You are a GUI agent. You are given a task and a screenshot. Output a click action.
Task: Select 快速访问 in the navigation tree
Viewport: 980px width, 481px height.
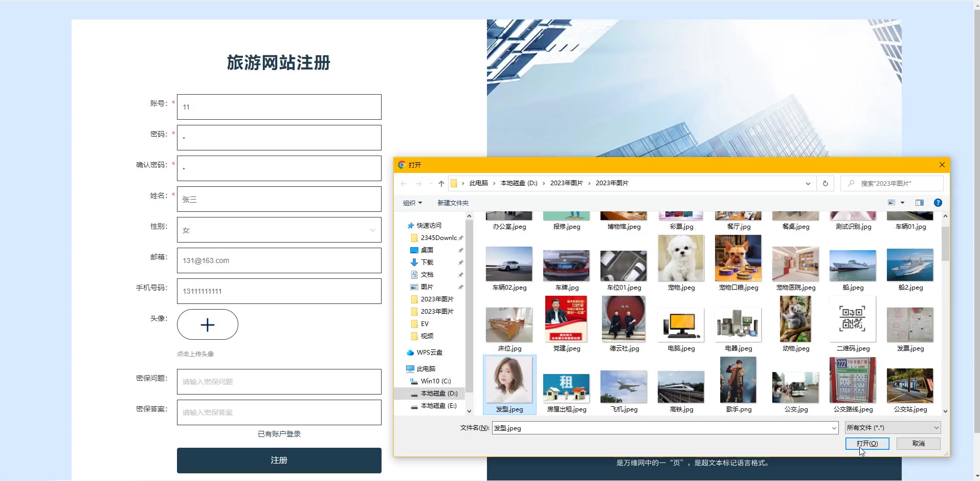pos(429,225)
